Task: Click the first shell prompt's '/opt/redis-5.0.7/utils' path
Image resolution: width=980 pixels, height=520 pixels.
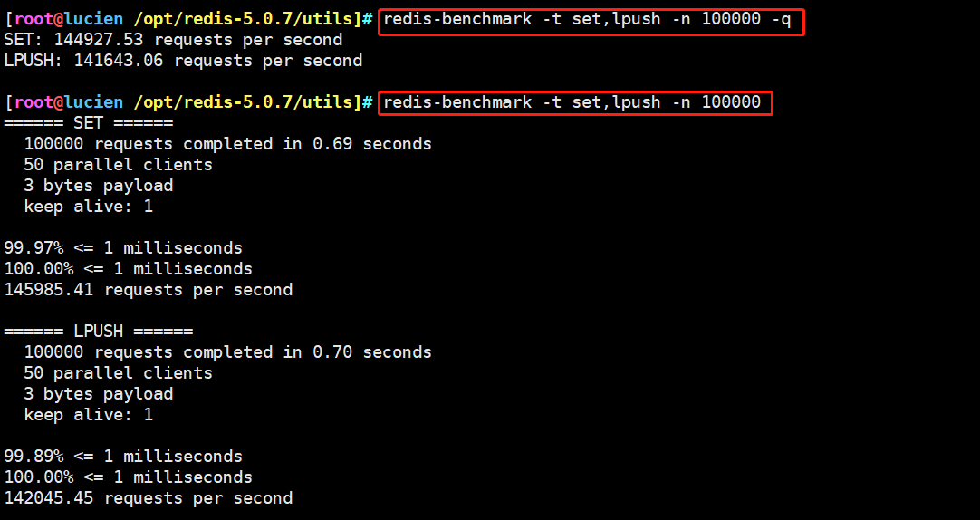Action: point(243,19)
